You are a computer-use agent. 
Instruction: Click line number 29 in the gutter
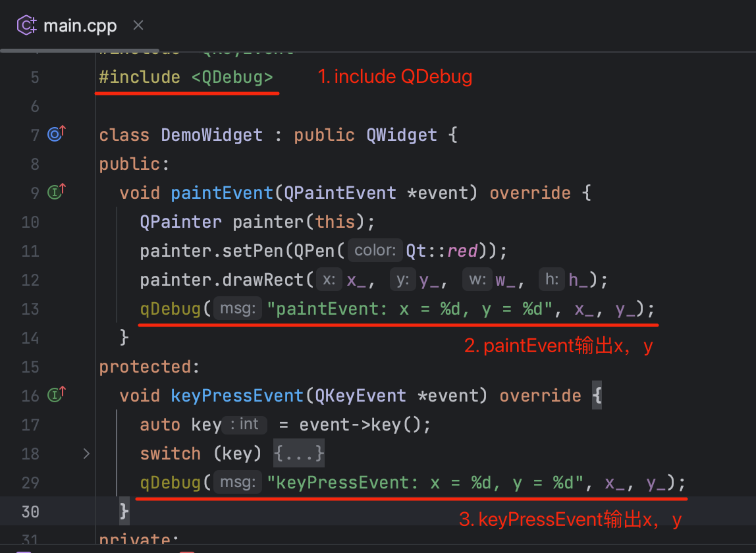30,483
